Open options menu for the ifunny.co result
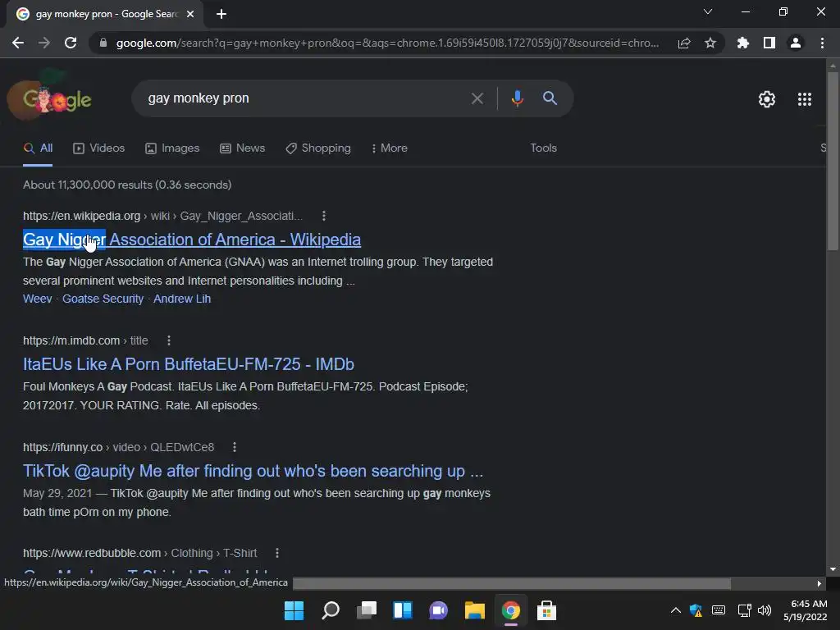 pyautogui.click(x=234, y=447)
